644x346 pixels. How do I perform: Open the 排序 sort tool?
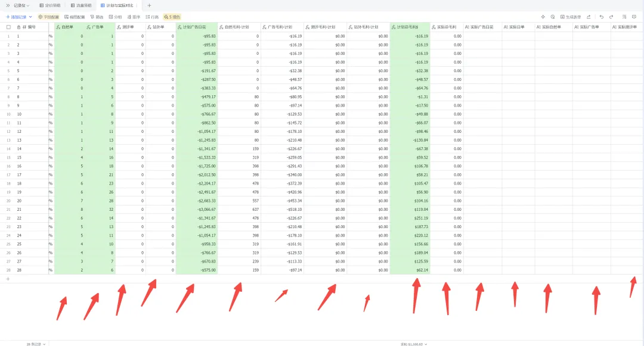point(134,17)
